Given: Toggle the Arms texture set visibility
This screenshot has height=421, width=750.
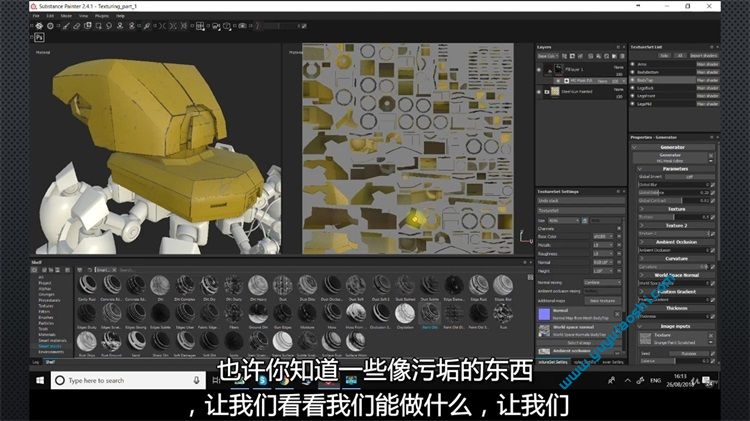Looking at the screenshot, I should pyautogui.click(x=633, y=64).
